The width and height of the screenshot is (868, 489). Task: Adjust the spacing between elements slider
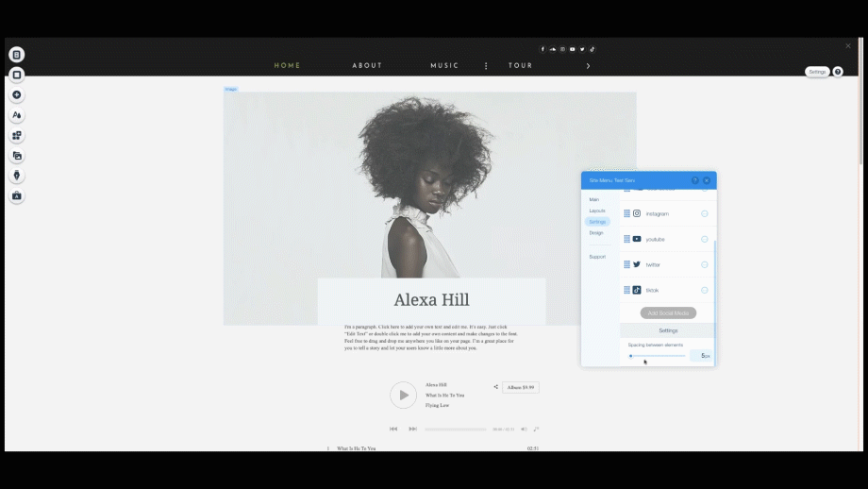tap(631, 356)
